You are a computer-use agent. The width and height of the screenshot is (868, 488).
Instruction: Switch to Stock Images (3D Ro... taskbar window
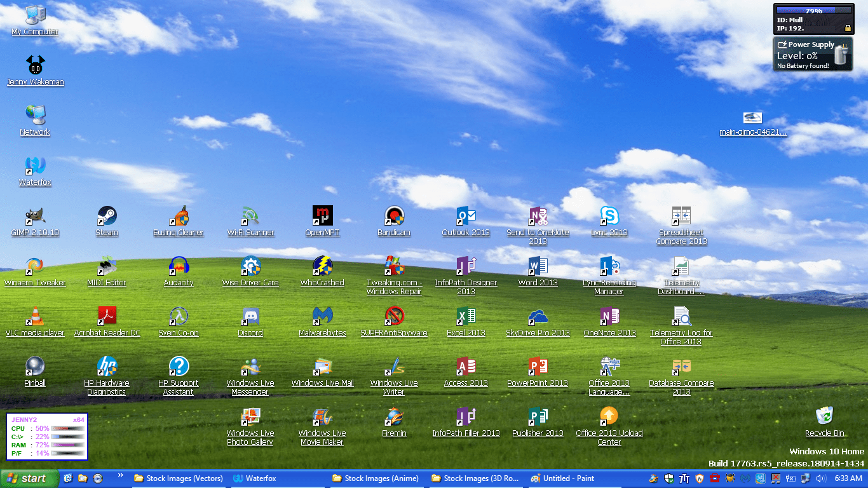click(x=477, y=479)
